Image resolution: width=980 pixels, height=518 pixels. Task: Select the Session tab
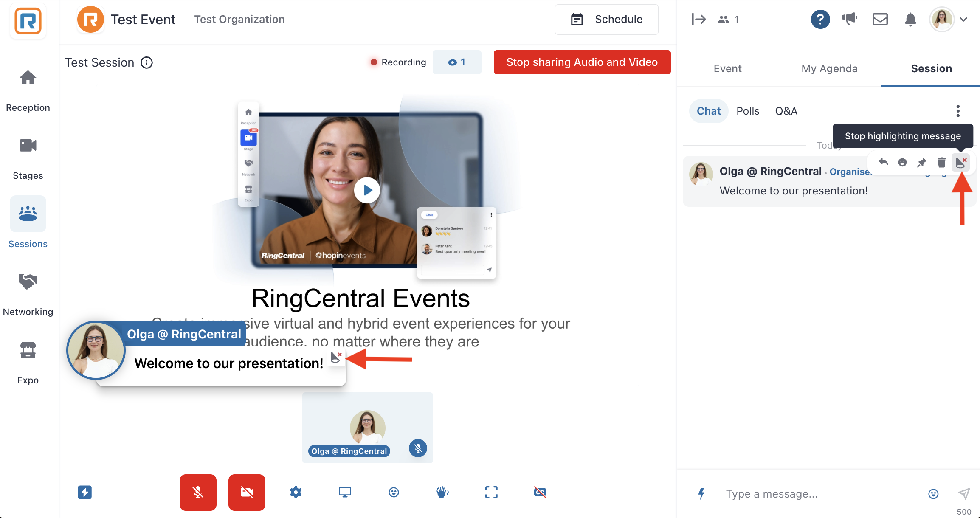[931, 68]
